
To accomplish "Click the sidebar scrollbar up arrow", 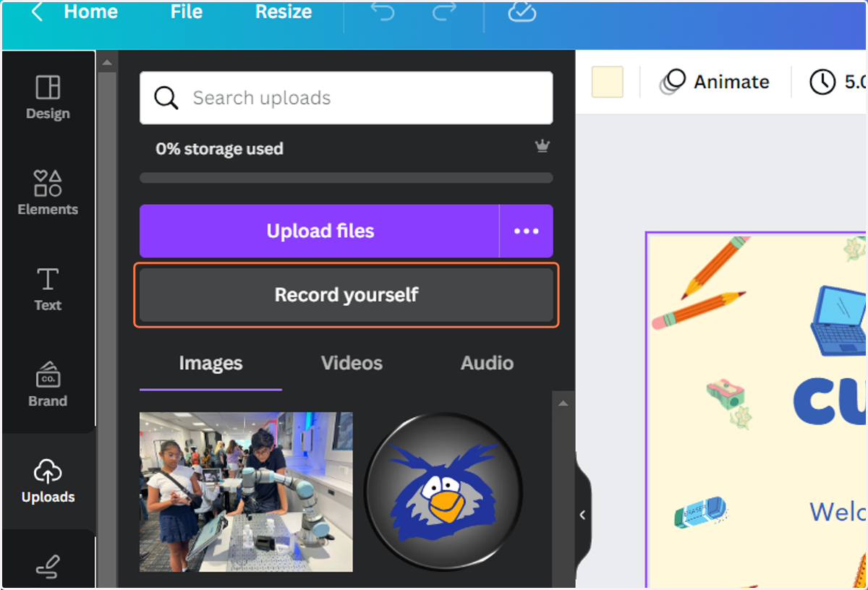I will tap(107, 63).
